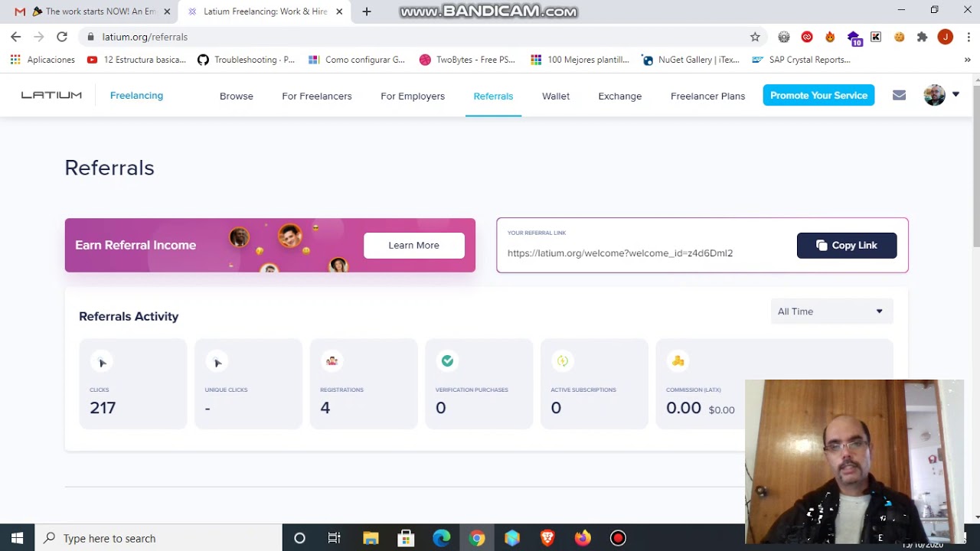Screen dimensions: 980x551
Task: Open Microsoft Edge from taskbar
Action: point(442,538)
